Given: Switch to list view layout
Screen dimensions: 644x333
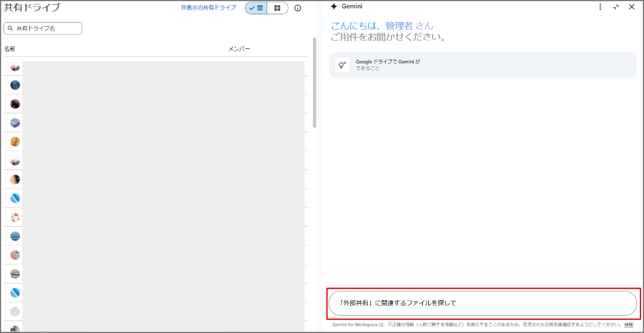Looking at the screenshot, I should pyautogui.click(x=256, y=8).
